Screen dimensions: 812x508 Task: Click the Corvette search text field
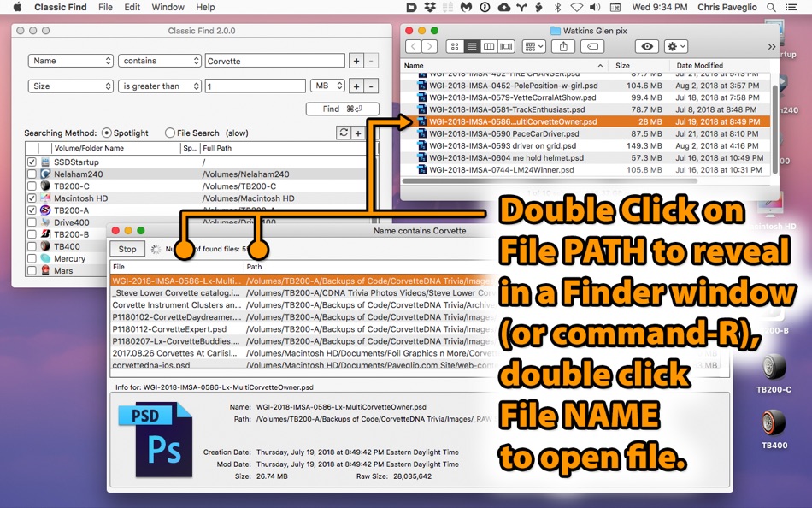tap(274, 61)
